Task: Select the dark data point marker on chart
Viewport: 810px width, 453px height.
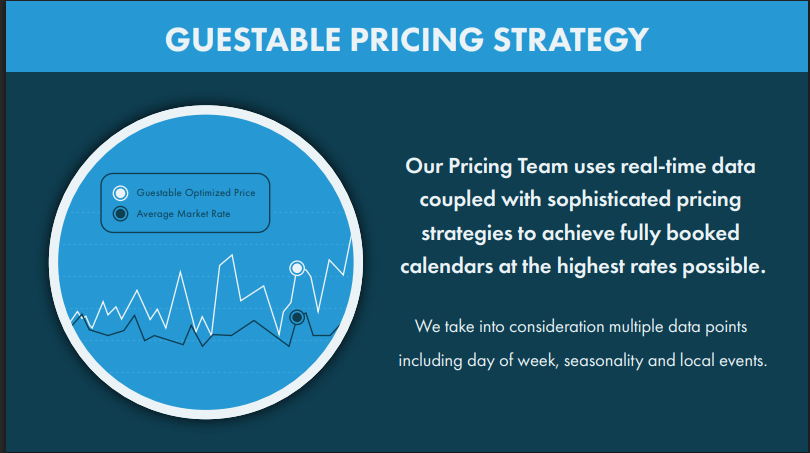Action: click(297, 317)
